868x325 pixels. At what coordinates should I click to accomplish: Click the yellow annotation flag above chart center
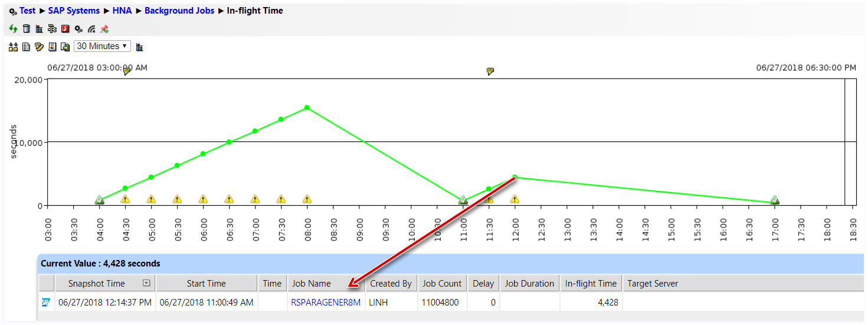pyautogui.click(x=490, y=71)
